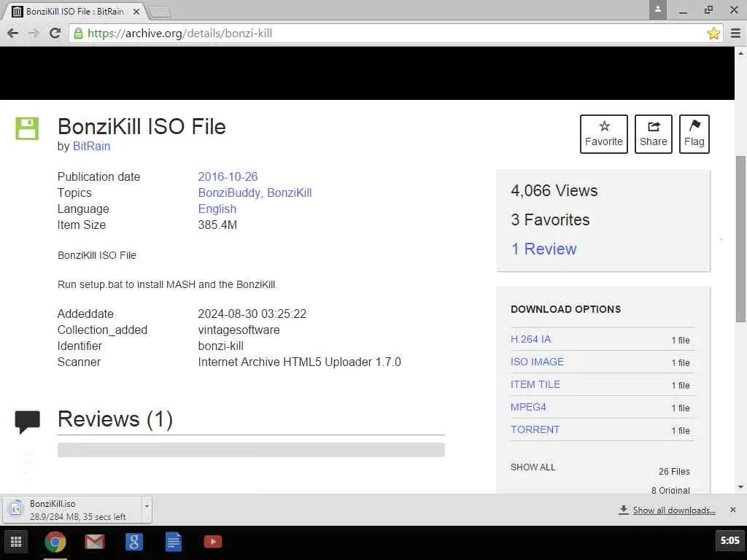Click the green padlock security icon

point(78,33)
